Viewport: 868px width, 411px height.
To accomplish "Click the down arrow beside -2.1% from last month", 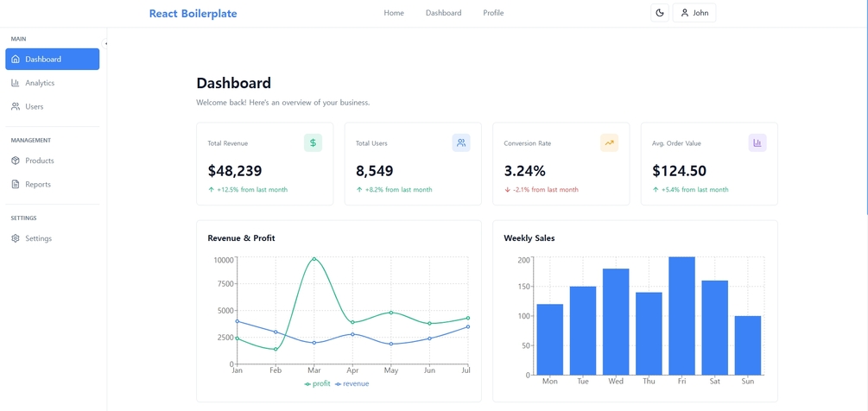I will coord(507,190).
